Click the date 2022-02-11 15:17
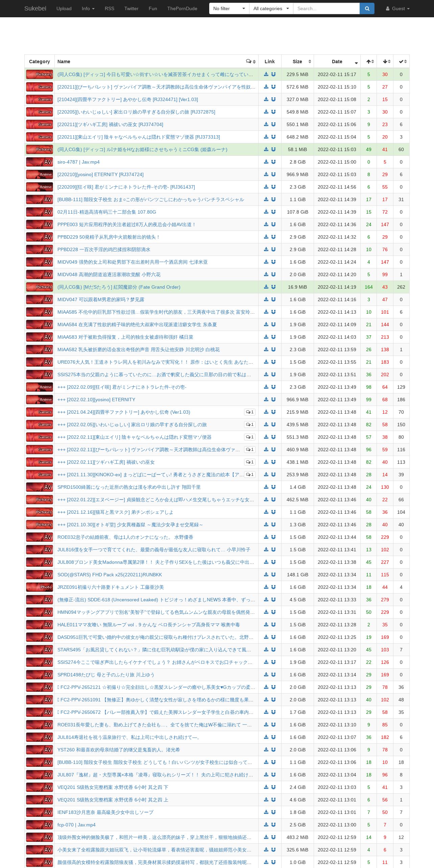Image resolution: width=434 pixels, height=868 pixels. pyautogui.click(x=337, y=74)
